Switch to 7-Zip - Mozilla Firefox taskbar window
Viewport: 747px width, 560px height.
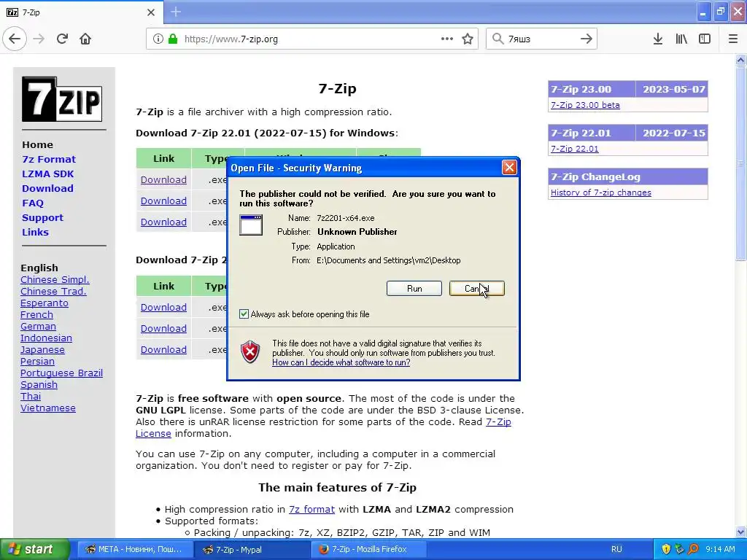coord(370,550)
